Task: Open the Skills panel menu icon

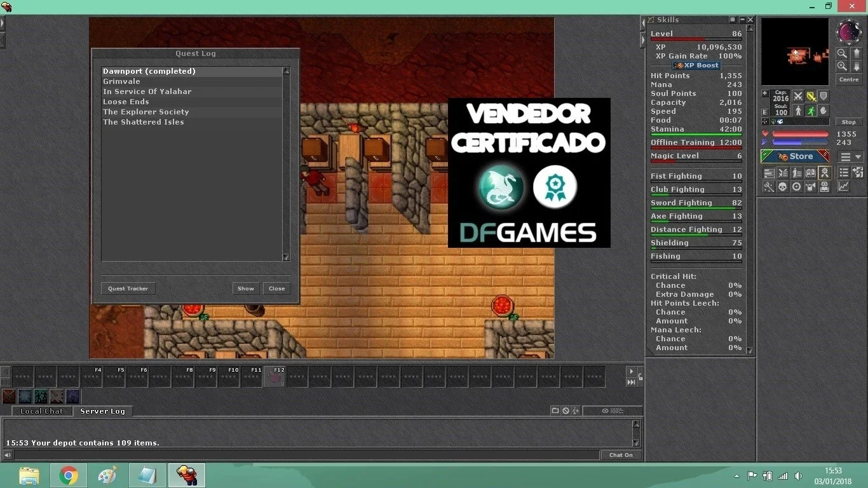Action: click(733, 20)
